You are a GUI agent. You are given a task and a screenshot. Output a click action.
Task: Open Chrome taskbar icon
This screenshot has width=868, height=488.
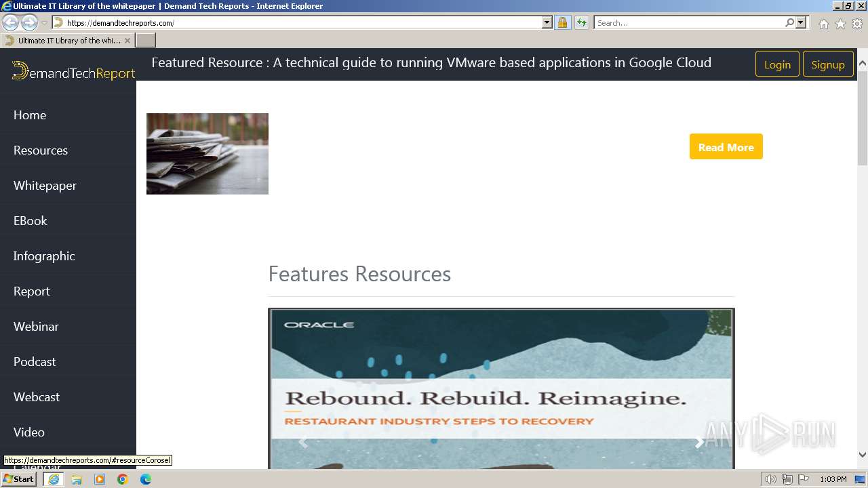tap(123, 479)
